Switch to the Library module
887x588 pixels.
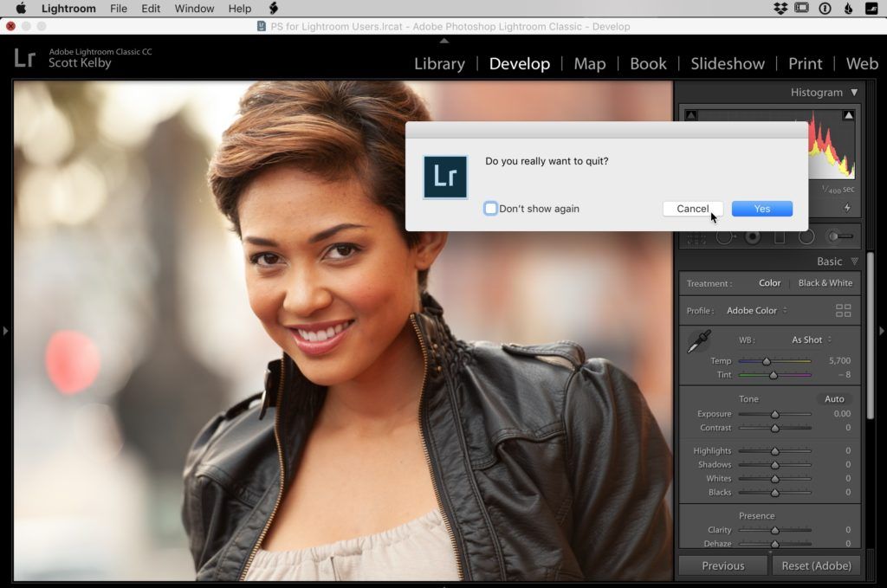(439, 63)
